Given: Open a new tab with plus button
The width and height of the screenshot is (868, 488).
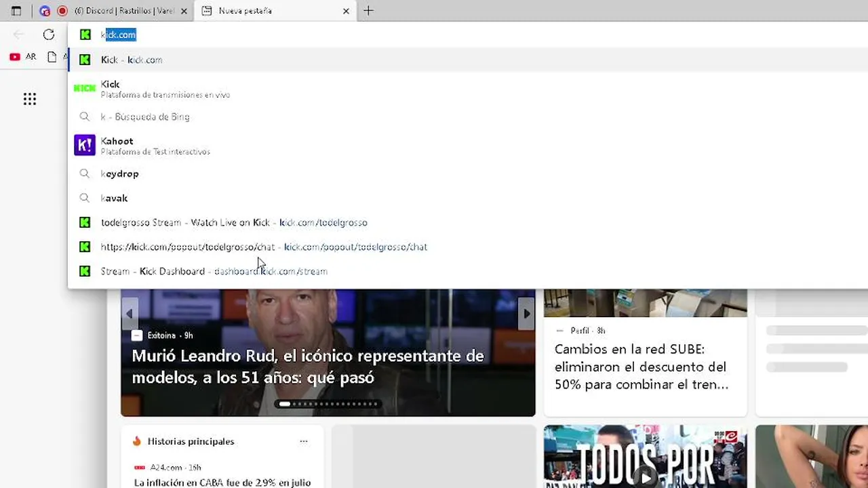Looking at the screenshot, I should (x=368, y=11).
